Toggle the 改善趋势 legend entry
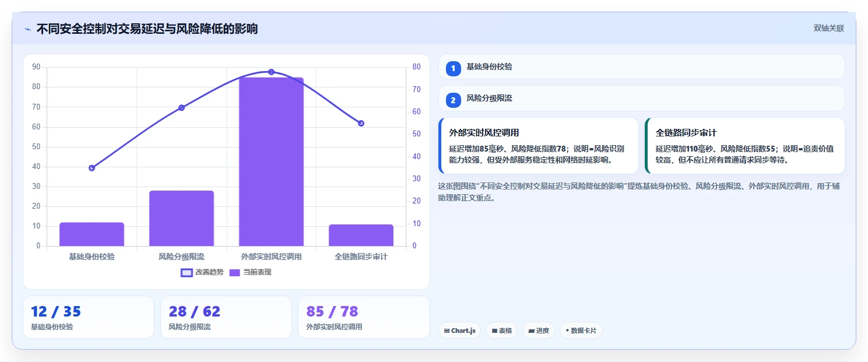 click(x=202, y=272)
